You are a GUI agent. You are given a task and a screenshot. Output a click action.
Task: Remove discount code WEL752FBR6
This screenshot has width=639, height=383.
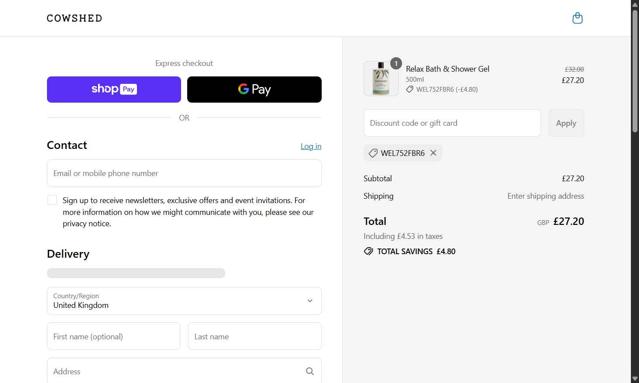pos(433,153)
